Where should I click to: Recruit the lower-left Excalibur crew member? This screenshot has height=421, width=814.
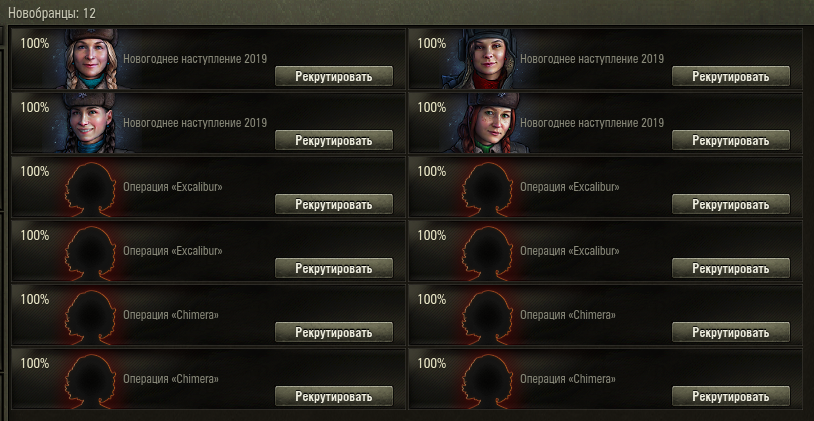click(x=334, y=268)
